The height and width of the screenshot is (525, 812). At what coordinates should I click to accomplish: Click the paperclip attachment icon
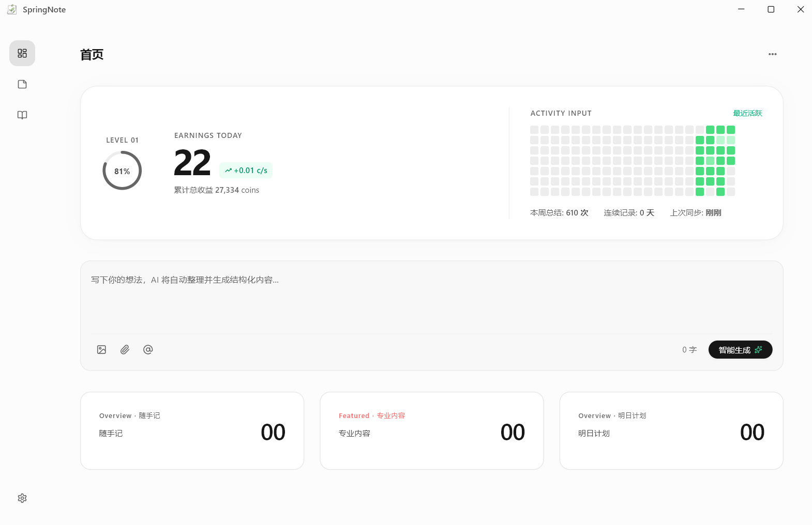click(x=125, y=350)
